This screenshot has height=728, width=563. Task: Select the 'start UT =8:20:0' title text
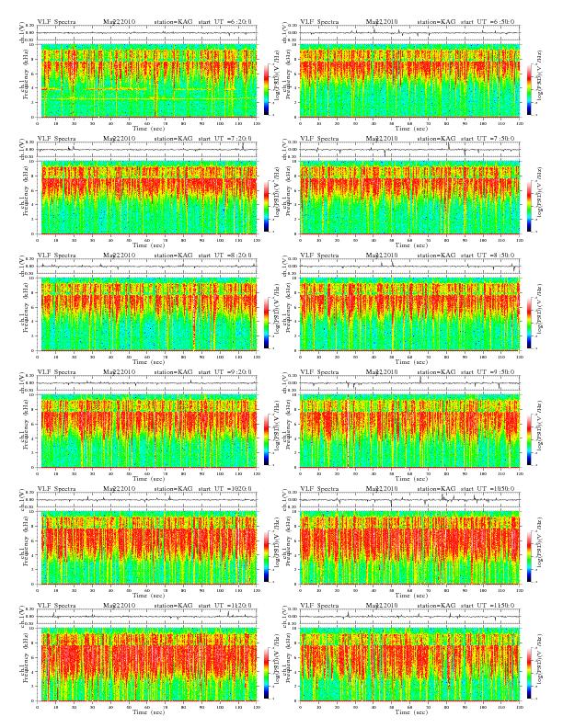tap(224, 256)
